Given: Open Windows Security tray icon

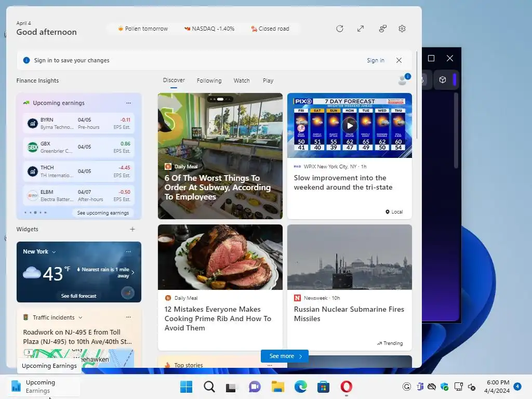Looking at the screenshot, I should click(445, 387).
